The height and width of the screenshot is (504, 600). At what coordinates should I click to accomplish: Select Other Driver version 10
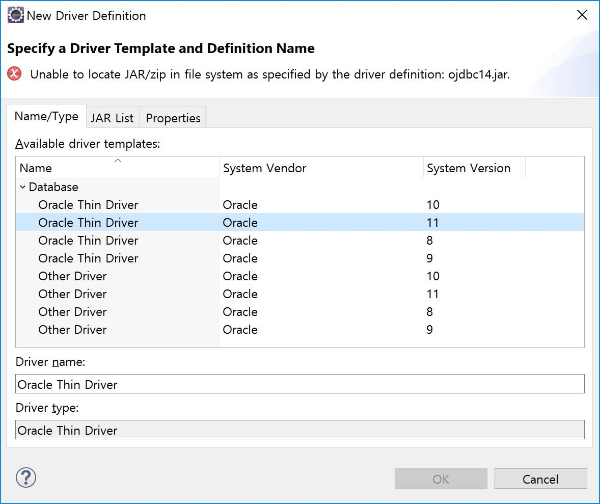(300, 276)
